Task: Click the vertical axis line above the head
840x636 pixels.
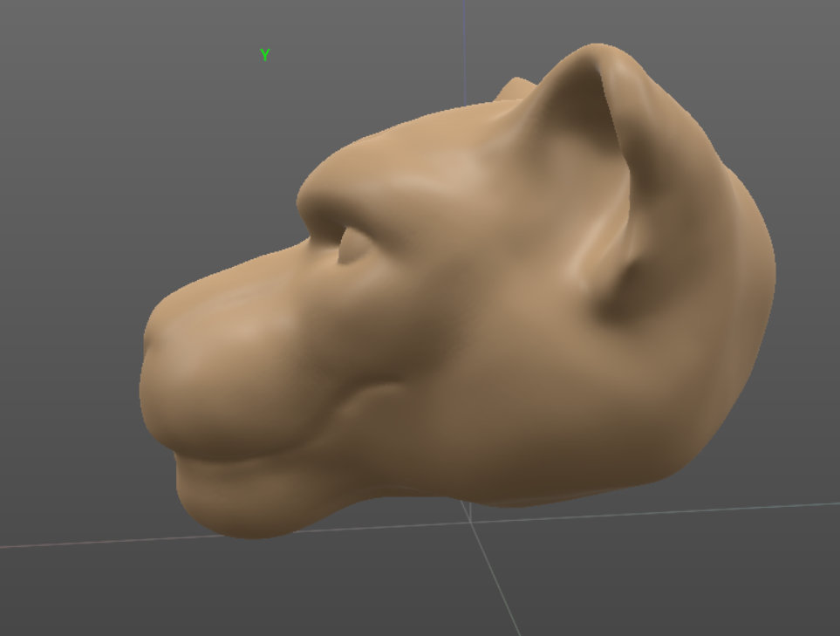Action: pos(464,44)
